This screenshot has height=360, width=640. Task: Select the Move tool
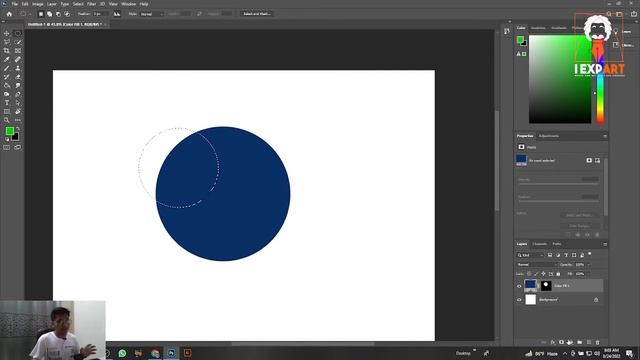coord(7,33)
